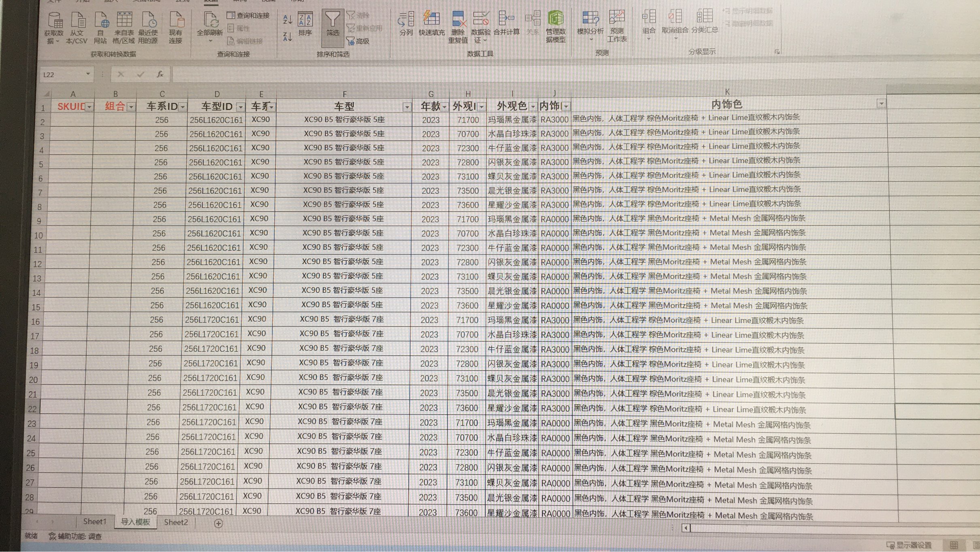The width and height of the screenshot is (980, 552).
Task: Click 管理数据模型 icon
Action: click(x=556, y=27)
